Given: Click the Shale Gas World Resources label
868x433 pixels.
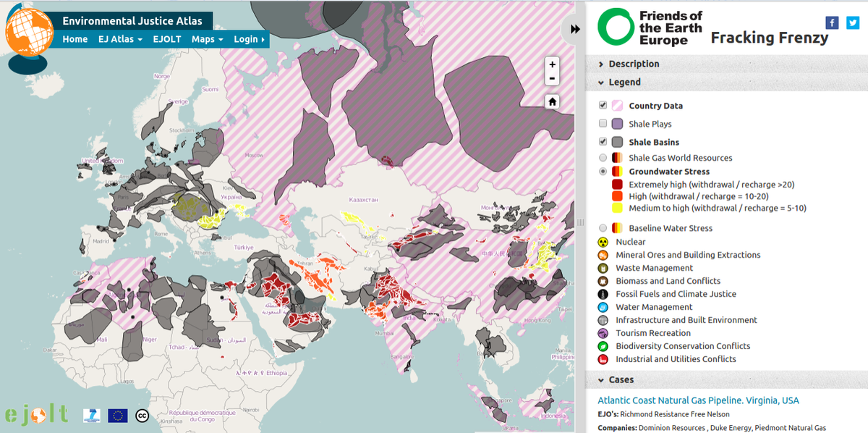Looking at the screenshot, I should coord(681,158).
